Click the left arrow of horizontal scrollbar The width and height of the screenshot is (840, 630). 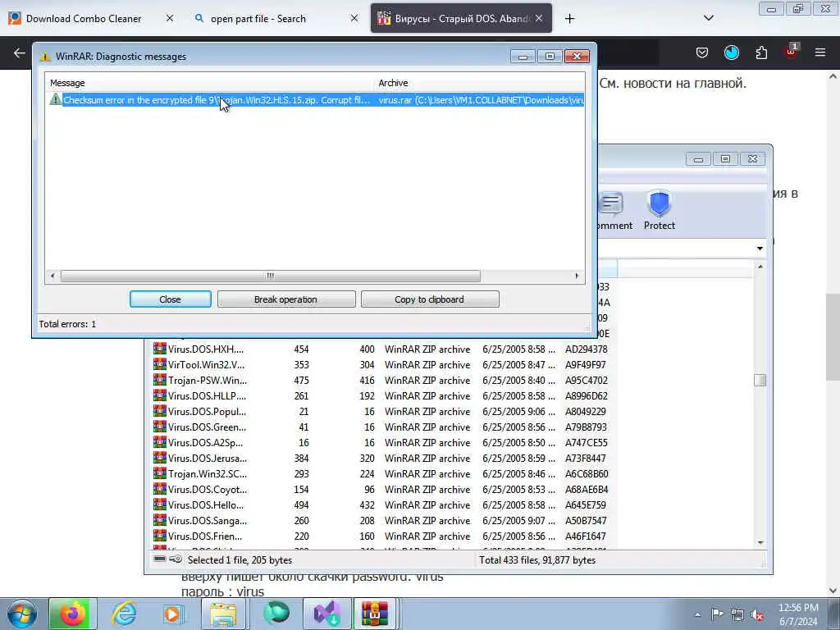click(52, 276)
